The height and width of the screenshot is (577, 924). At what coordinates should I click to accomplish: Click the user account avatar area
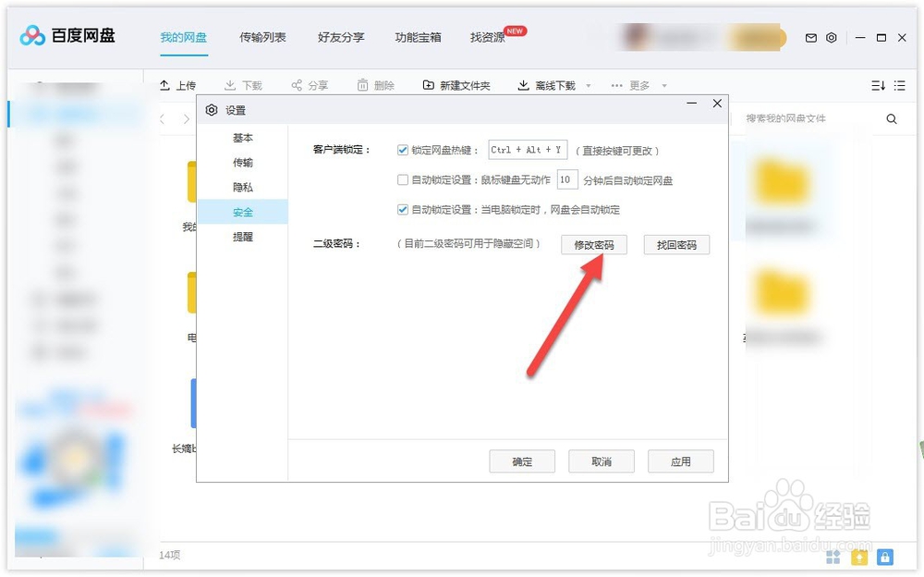pos(637,38)
